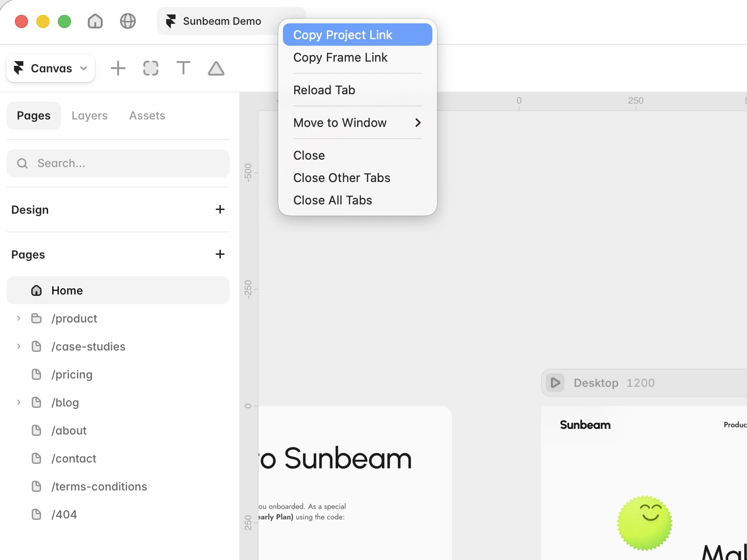Image resolution: width=747 pixels, height=560 pixels.
Task: Choose Close in context menu
Action: pos(357,155)
